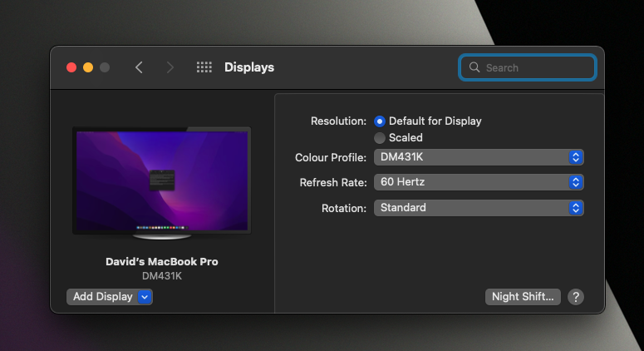Open Night Shift settings
Screen dimensions: 644x351
pyautogui.click(x=523, y=297)
